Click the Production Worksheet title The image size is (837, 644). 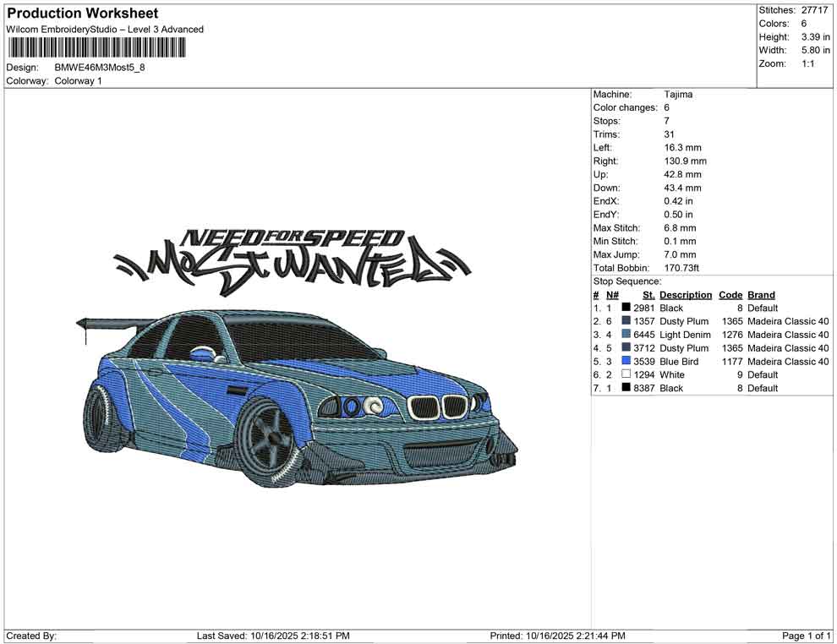coord(82,14)
